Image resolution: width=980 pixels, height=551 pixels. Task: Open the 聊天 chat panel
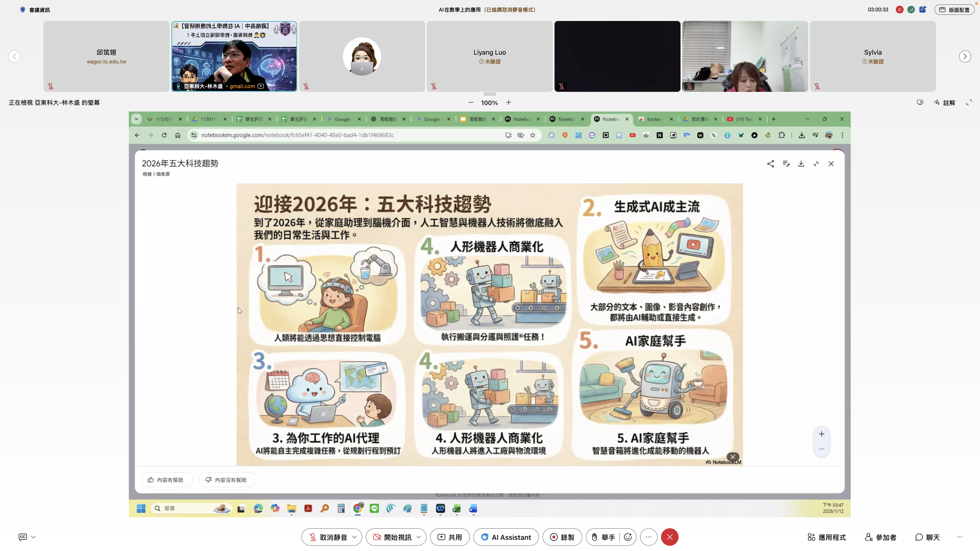point(927,537)
